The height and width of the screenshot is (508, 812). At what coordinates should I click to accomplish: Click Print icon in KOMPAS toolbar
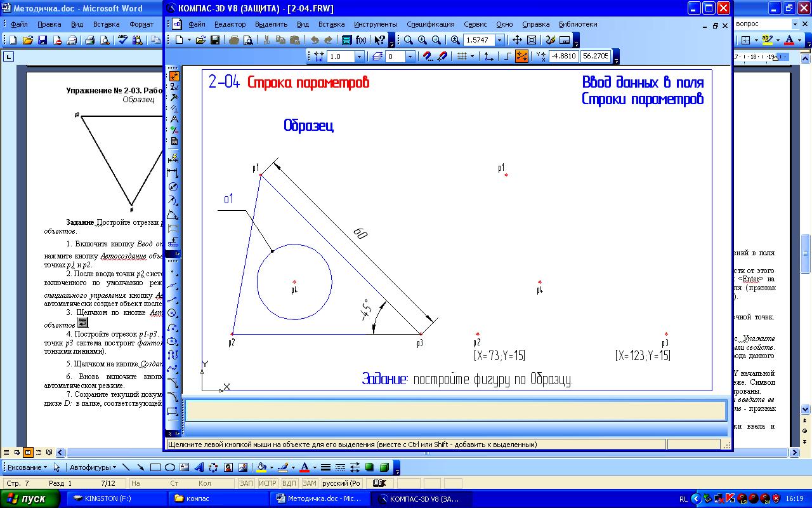(234, 39)
